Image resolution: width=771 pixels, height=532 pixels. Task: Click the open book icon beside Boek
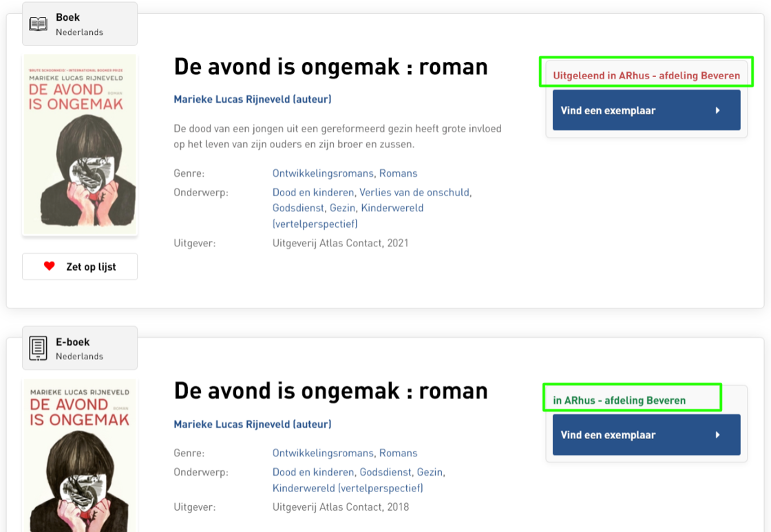[39, 23]
